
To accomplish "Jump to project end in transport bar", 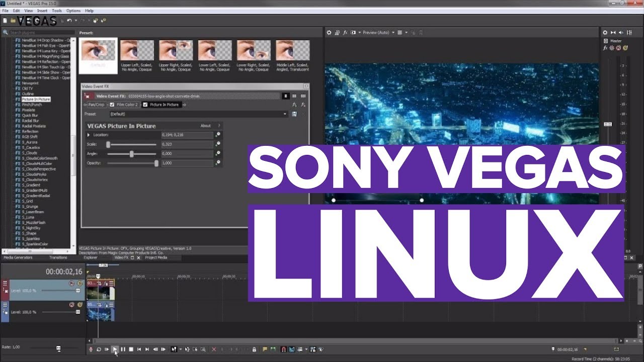I will (x=147, y=349).
